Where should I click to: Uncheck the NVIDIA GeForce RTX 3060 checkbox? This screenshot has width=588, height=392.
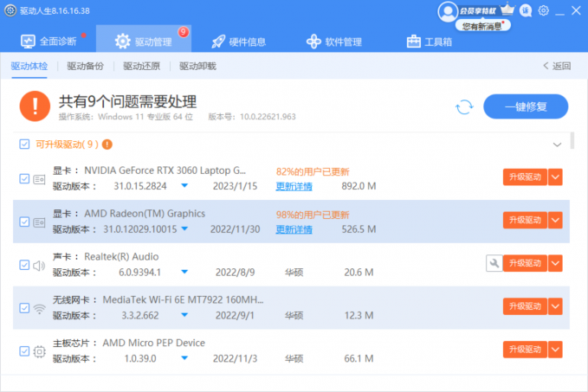coord(24,178)
